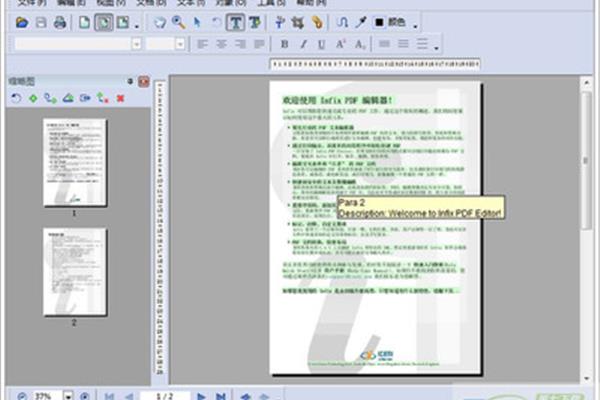
Task: Click the blue triangle page icon in thumbnails
Action: 68,98
